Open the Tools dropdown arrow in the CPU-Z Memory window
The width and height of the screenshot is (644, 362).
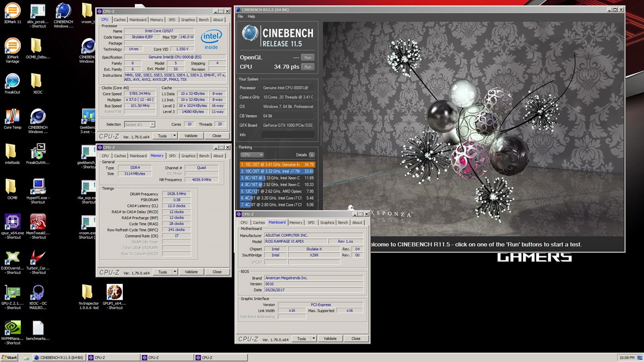(174, 272)
